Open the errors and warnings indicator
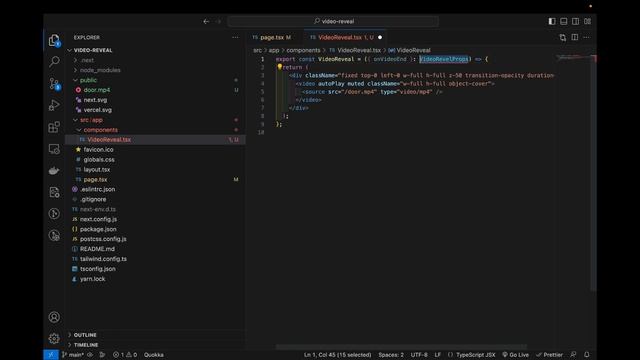The image size is (640, 360). [125, 355]
